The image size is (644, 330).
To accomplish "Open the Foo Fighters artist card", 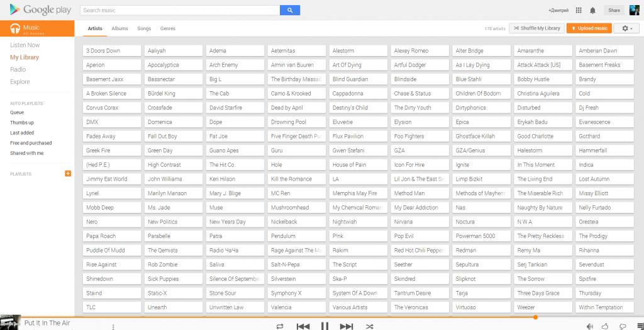I will click(x=419, y=136).
